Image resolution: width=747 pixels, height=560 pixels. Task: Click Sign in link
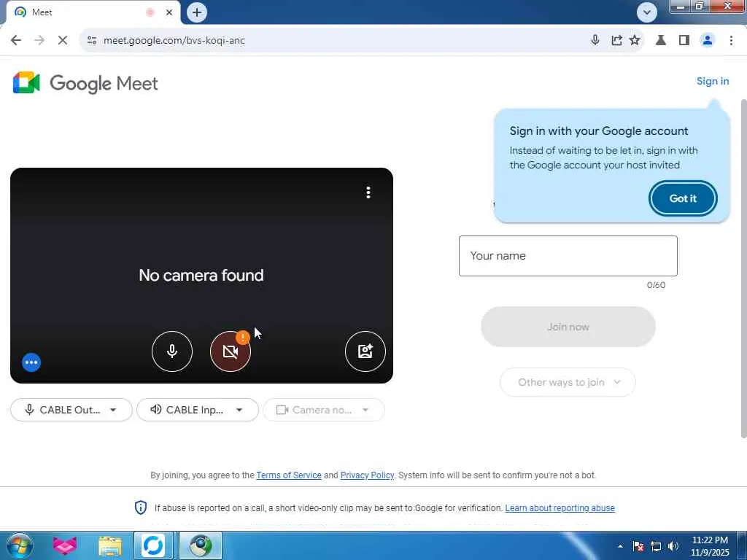tap(713, 81)
